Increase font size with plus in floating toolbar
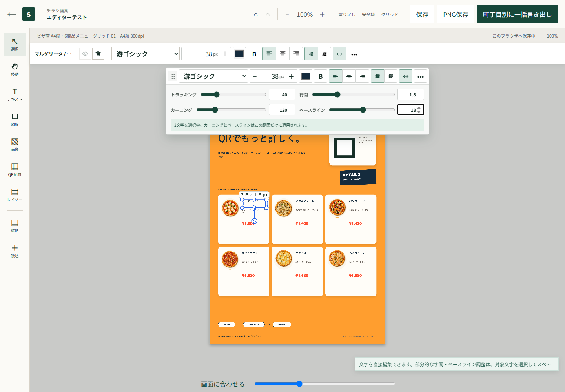 click(x=292, y=76)
